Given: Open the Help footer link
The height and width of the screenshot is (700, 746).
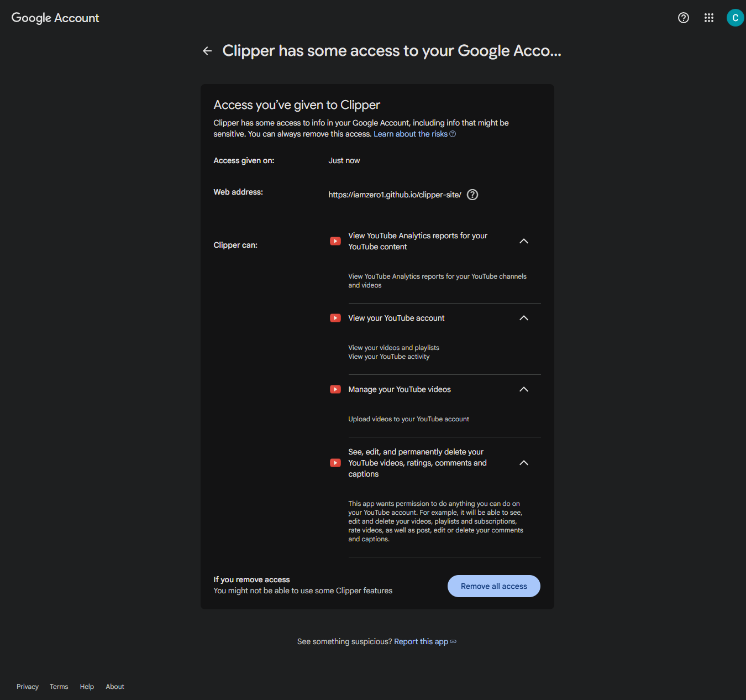Looking at the screenshot, I should coord(87,687).
